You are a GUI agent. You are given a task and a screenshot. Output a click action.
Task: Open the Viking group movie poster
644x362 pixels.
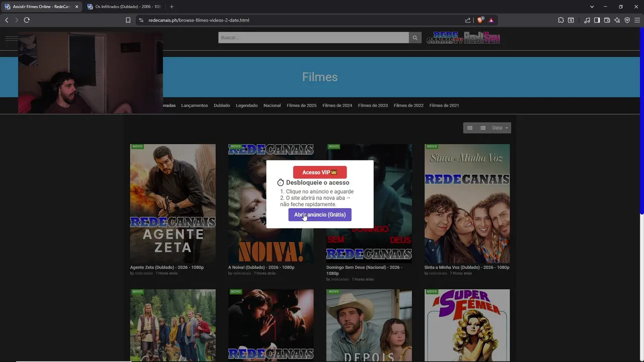173,325
